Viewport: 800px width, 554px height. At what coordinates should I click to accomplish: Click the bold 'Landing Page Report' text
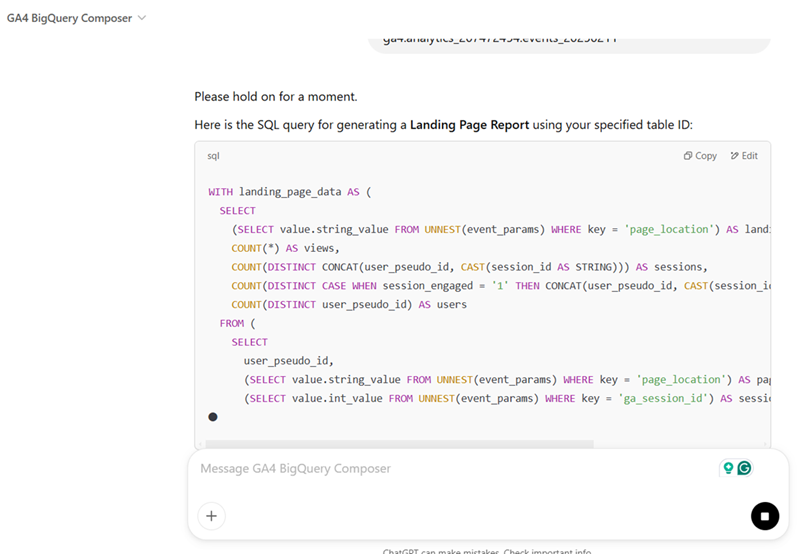click(469, 125)
